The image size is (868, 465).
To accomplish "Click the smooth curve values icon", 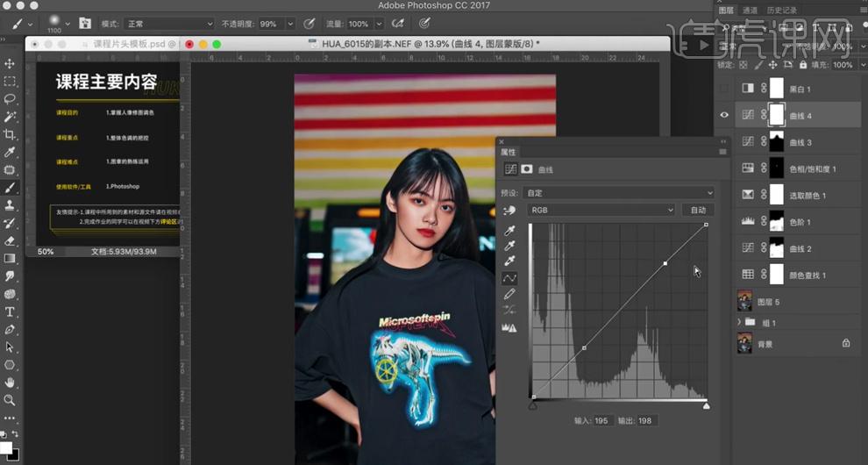I will (509, 311).
